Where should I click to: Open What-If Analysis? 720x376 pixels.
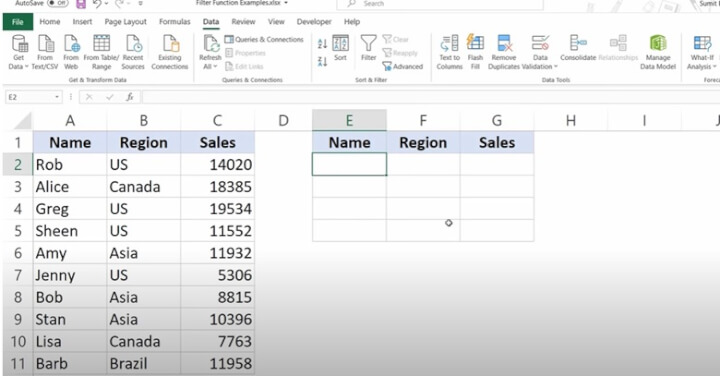coord(702,52)
